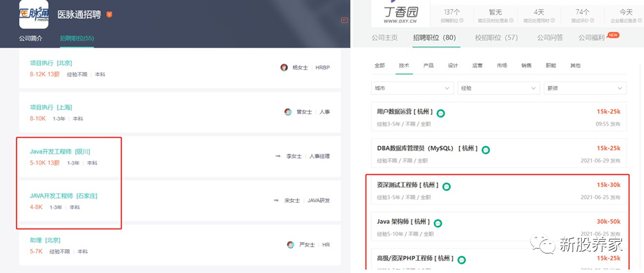Open chat icon next to DBA数据库管理员

(x=486, y=150)
